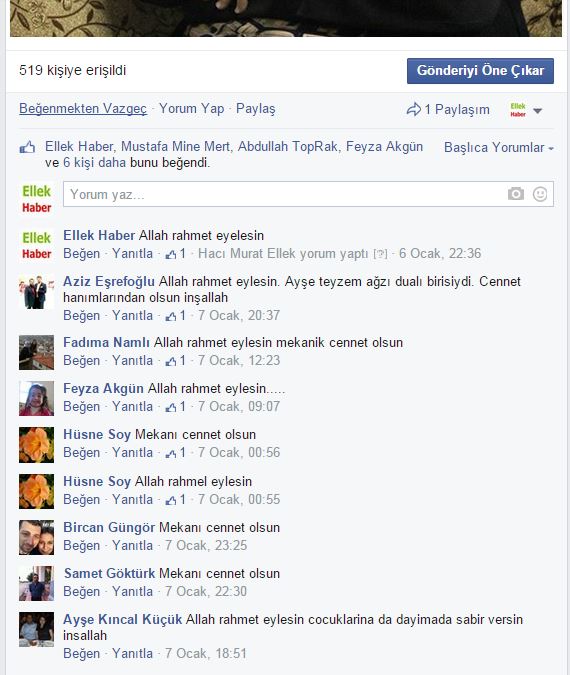Toggle Beğenmekten Vazgeç to unlike the post

(x=83, y=108)
